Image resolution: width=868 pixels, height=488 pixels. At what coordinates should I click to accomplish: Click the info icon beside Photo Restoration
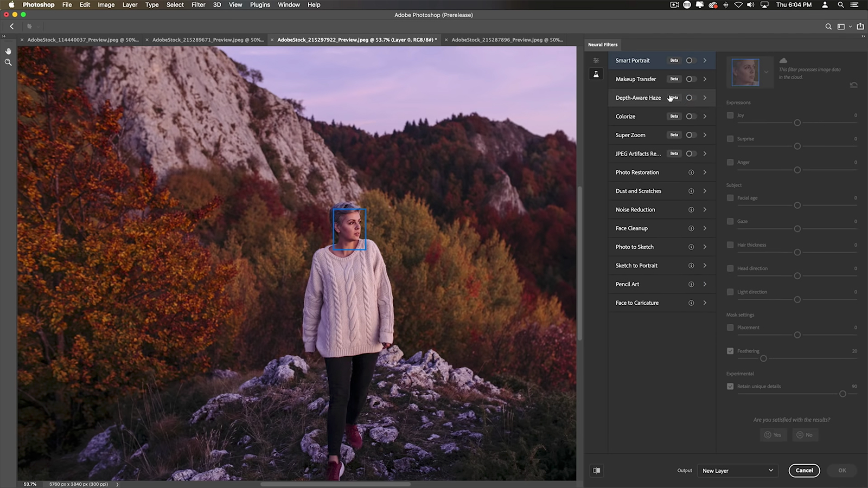click(691, 172)
